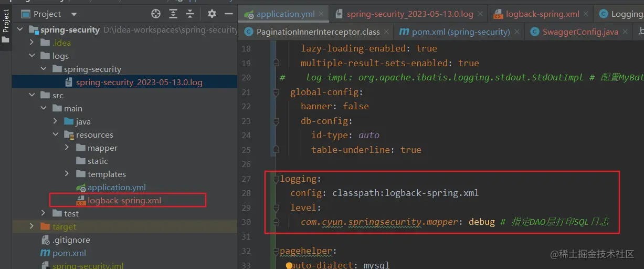
Task: Click line number 26 in the gutter
Action: click(246, 164)
